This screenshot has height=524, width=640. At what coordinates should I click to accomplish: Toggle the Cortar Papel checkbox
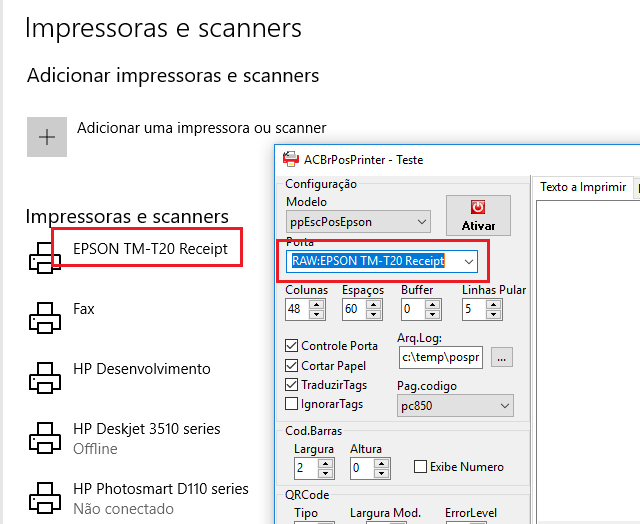291,365
